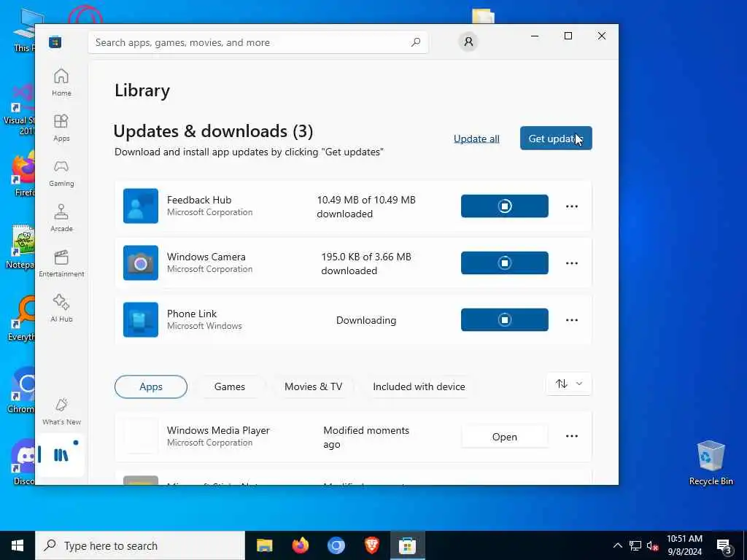Viewport: 747px width, 560px height.
Task: Click the Windows Camera app icon
Action: (x=141, y=262)
